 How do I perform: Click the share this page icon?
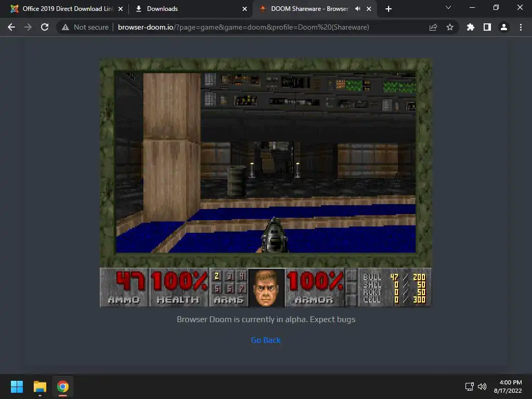(x=433, y=27)
